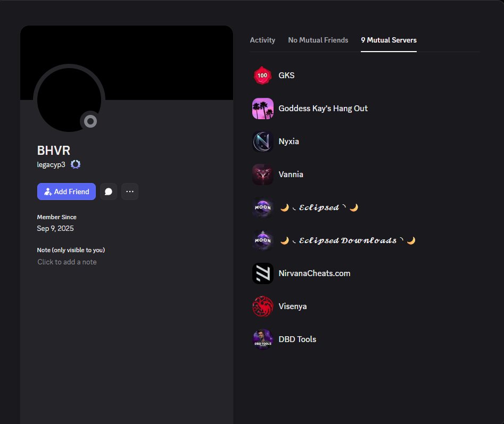Click the Vannia server name
This screenshot has height=424, width=504.
(x=291, y=174)
